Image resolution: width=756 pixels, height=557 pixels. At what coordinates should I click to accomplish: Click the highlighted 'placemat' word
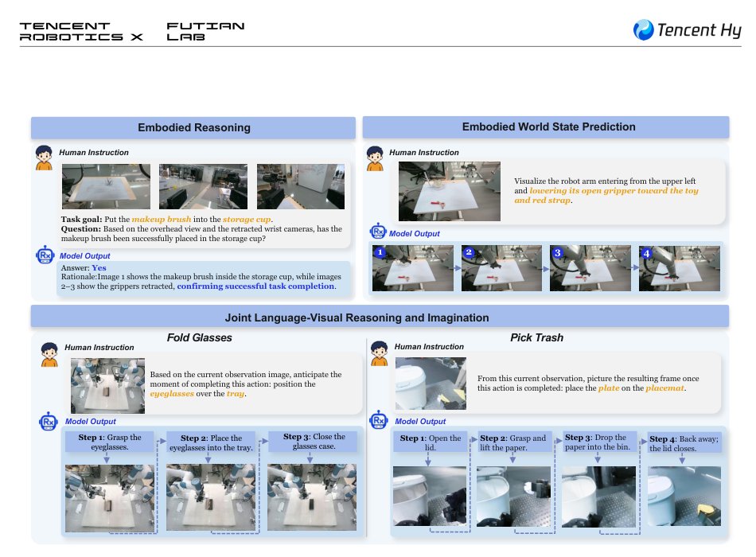[664, 388]
